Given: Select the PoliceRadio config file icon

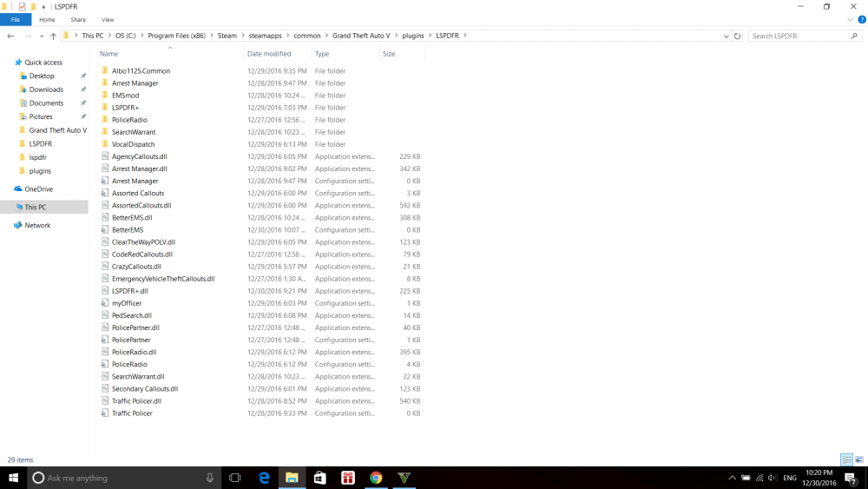Looking at the screenshot, I should [x=105, y=364].
